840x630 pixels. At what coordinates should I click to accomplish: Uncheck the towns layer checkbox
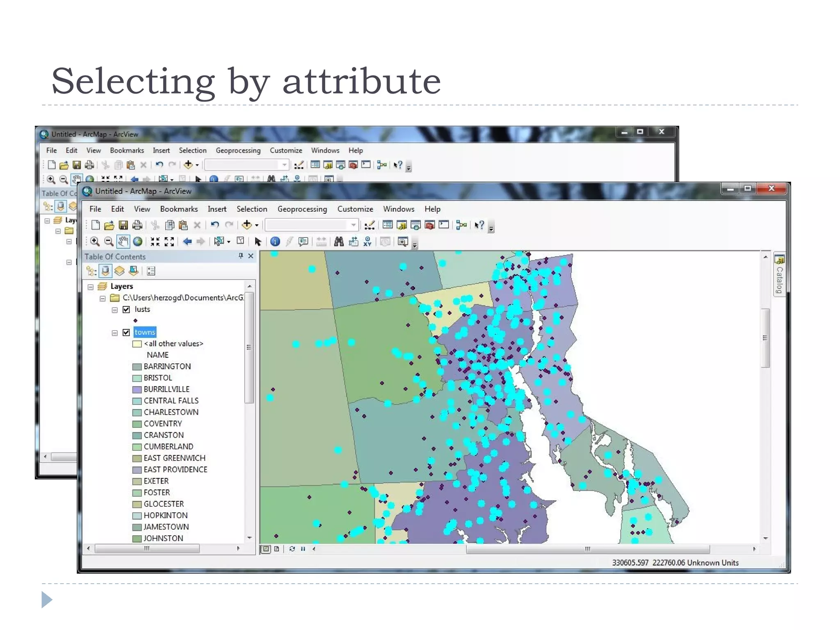coord(126,333)
